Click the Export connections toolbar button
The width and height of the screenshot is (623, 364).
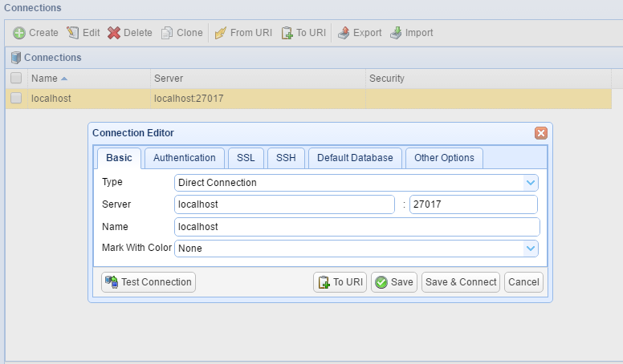pos(360,33)
